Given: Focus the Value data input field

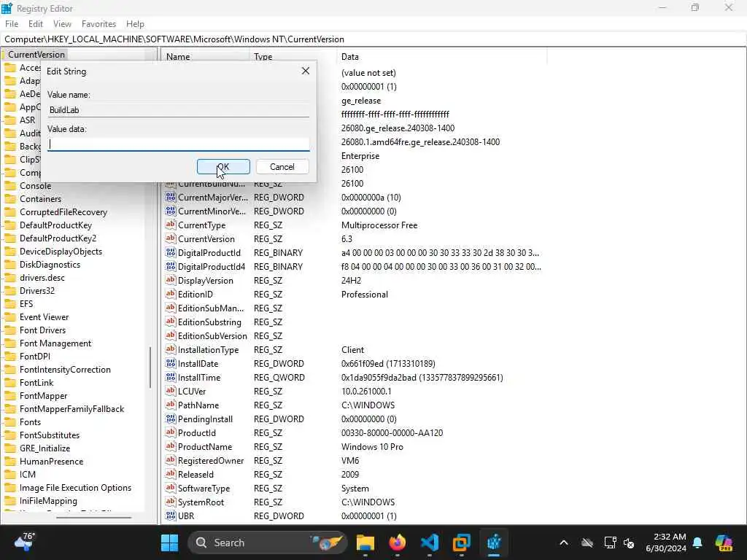Looking at the screenshot, I should [179, 144].
